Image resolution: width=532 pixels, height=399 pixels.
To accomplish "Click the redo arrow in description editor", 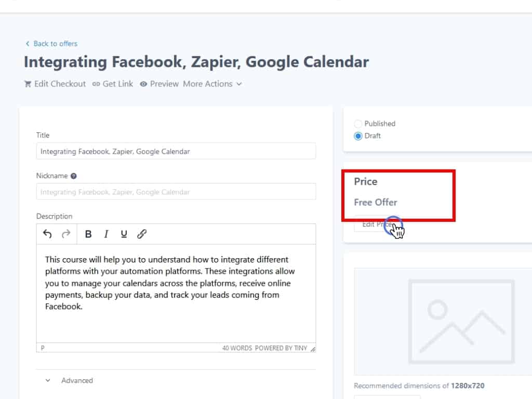I will (66, 234).
